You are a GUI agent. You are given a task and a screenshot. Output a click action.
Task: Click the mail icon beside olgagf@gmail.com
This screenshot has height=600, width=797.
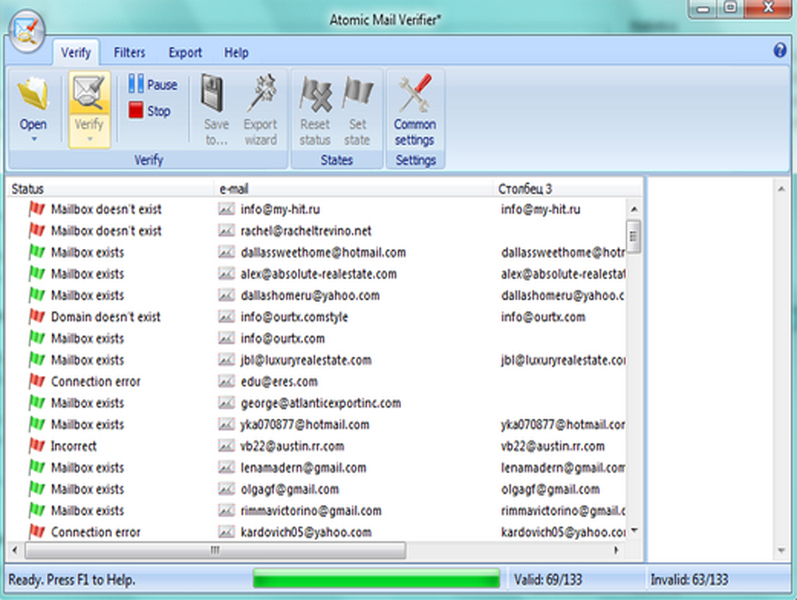[x=226, y=489]
